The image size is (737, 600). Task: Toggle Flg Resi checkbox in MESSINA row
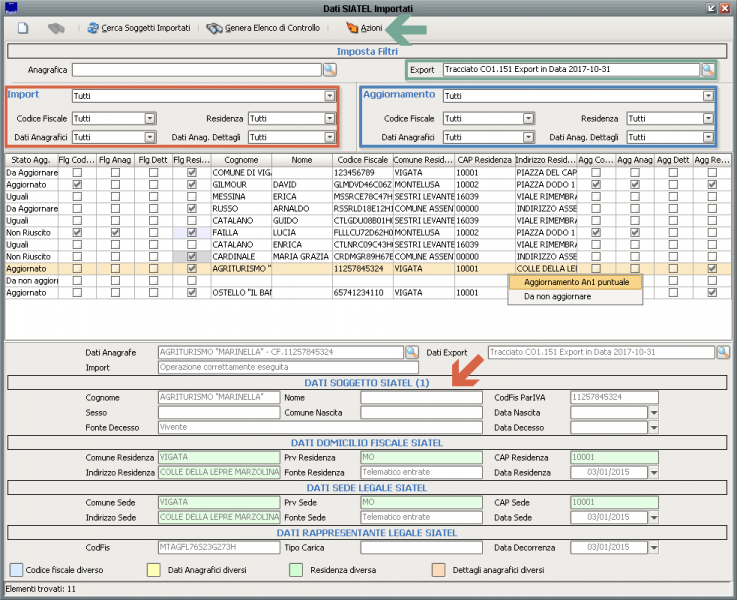coord(191,197)
